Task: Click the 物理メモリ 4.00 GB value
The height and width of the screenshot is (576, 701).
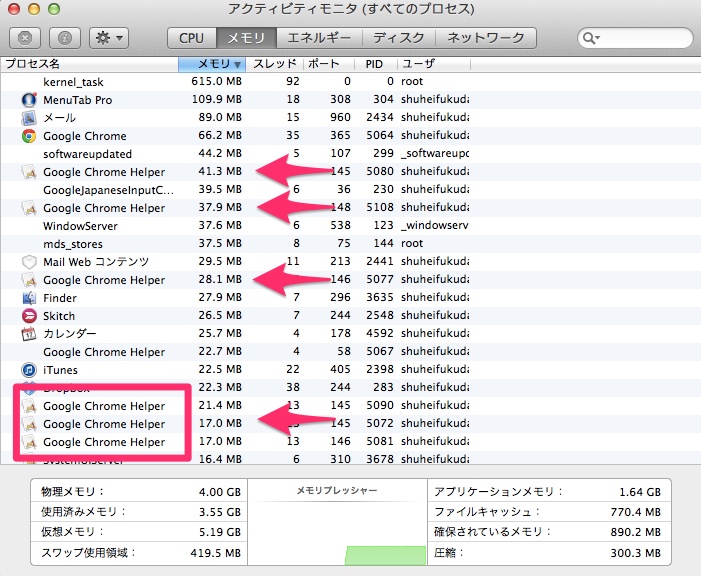Action: tap(220, 492)
